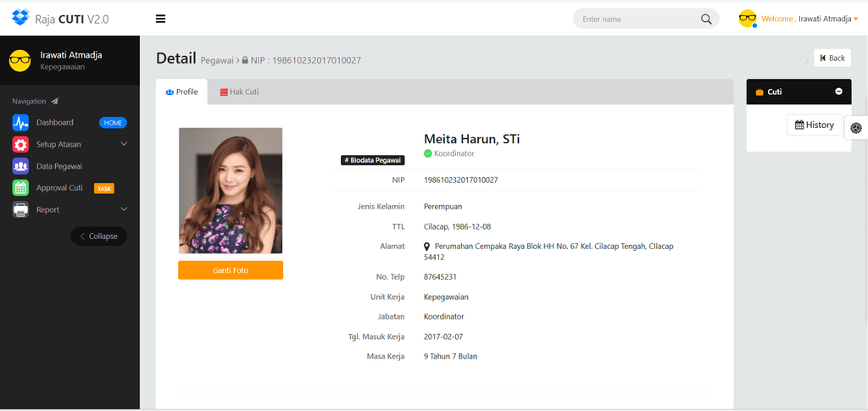Click the Approval Cuti calendar icon
The image size is (868, 411).
(x=20, y=188)
